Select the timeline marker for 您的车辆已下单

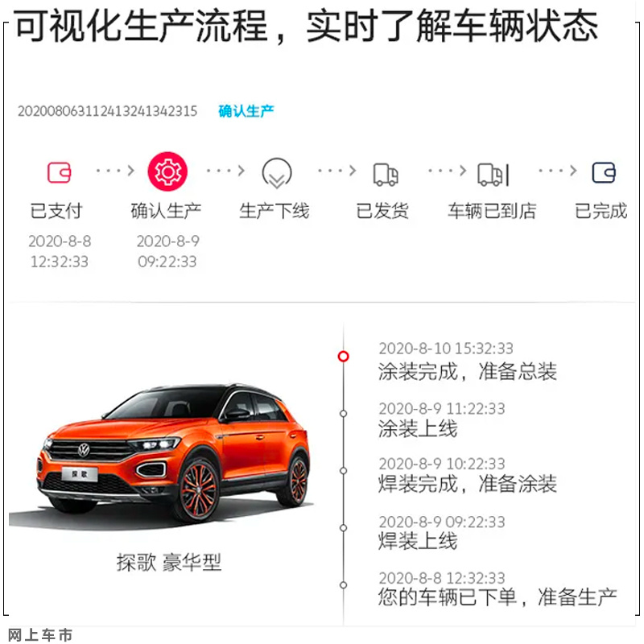[344, 585]
